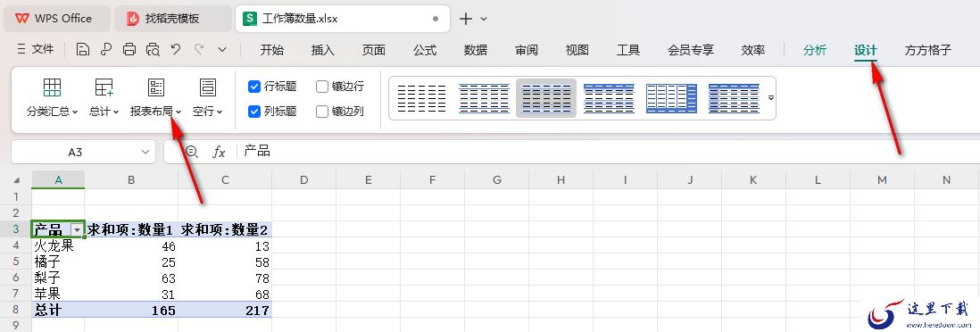Select header cell 求和项:数量1

[131, 229]
